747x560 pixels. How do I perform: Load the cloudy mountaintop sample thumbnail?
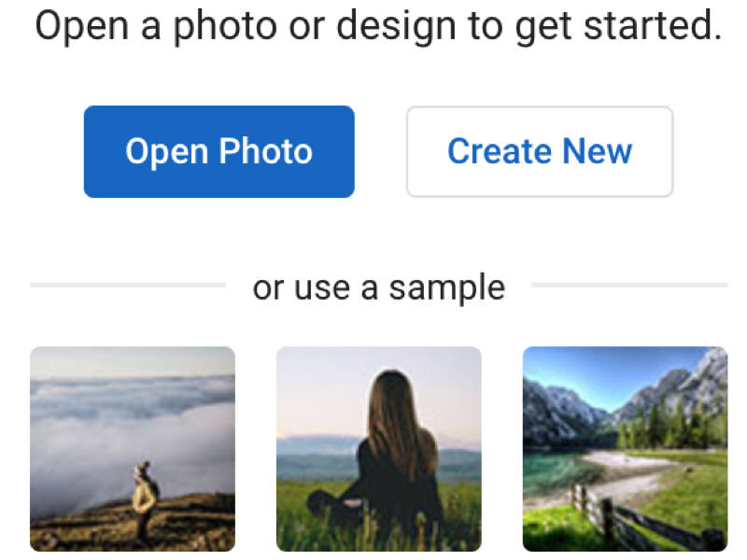point(133,449)
